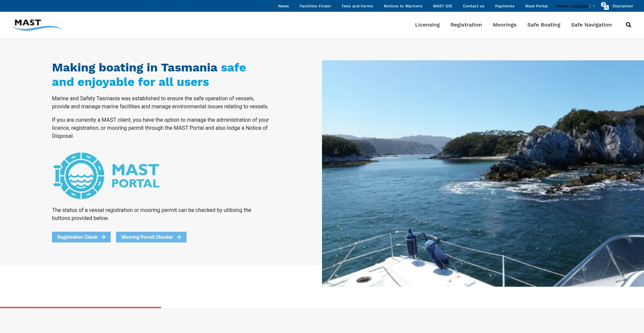Open the Moorings menu
Image resolution: width=644 pixels, height=333 pixels.
[504, 25]
